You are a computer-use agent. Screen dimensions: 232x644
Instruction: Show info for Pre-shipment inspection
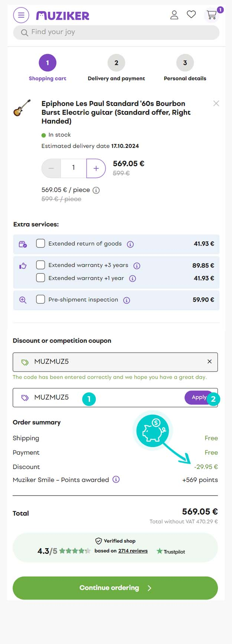(x=127, y=300)
